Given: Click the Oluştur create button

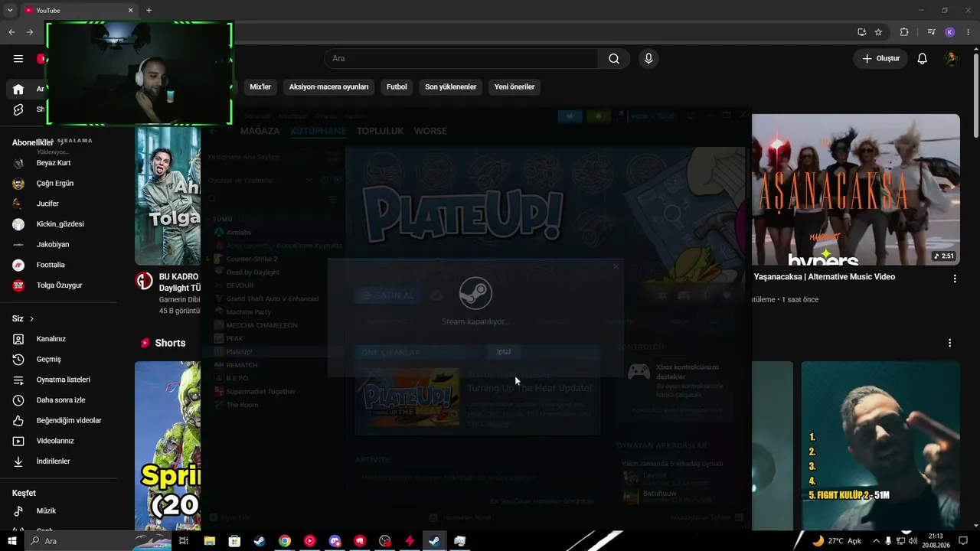Looking at the screenshot, I should (x=880, y=59).
